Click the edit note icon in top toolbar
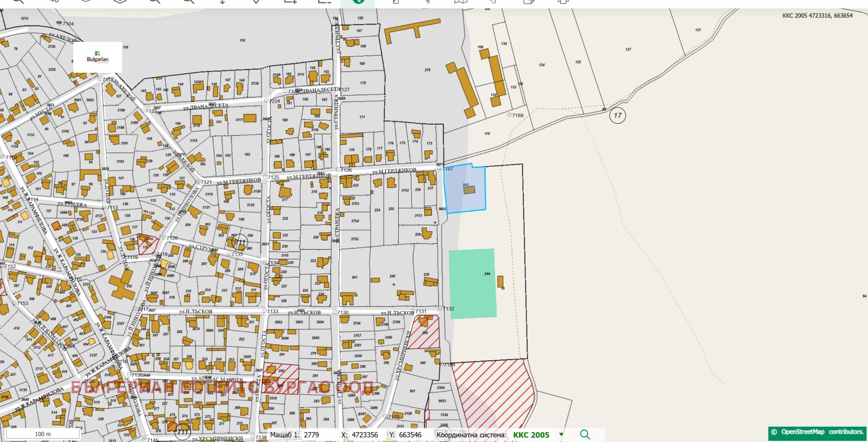The width and height of the screenshot is (868, 442). tap(528, 2)
